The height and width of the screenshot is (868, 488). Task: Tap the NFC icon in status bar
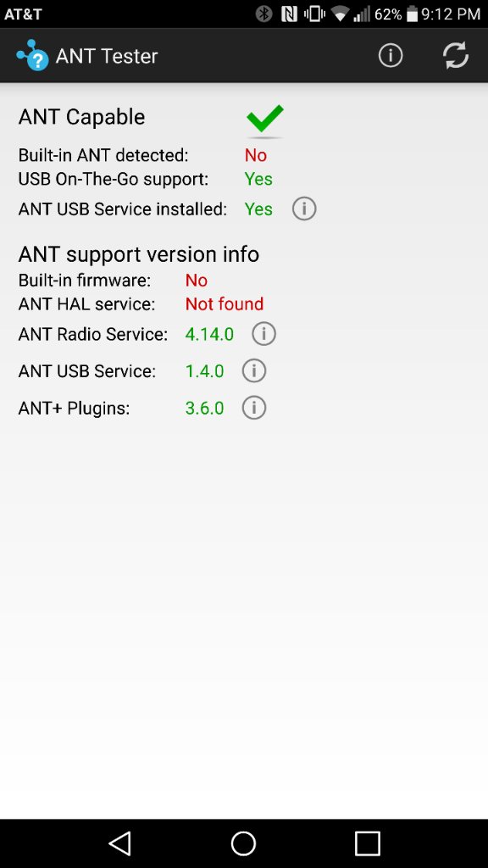[x=289, y=14]
